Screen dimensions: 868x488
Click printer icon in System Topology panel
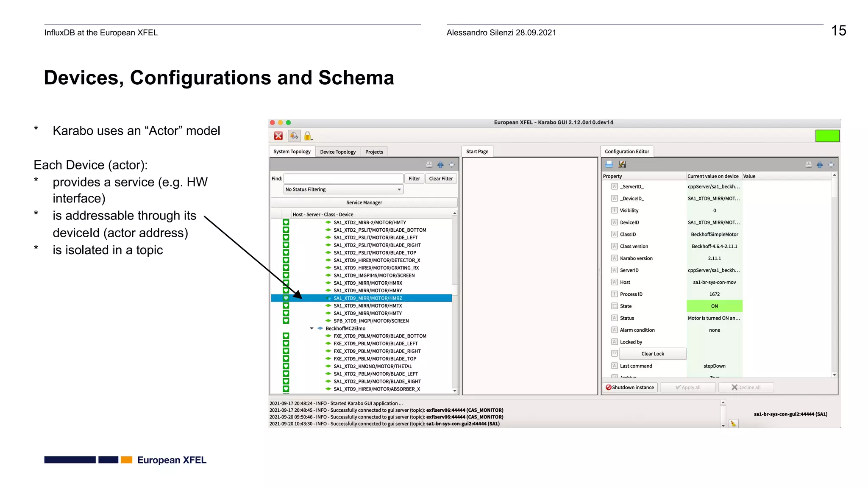tap(429, 165)
